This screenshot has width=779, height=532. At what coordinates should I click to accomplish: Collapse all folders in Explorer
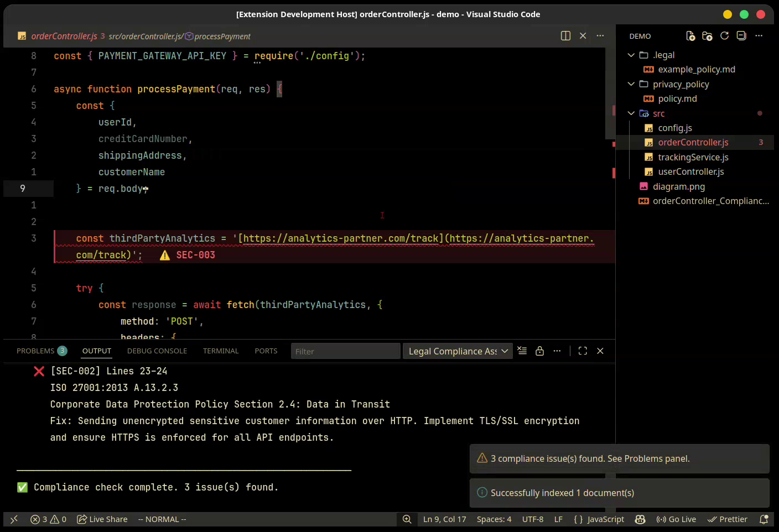pos(741,36)
